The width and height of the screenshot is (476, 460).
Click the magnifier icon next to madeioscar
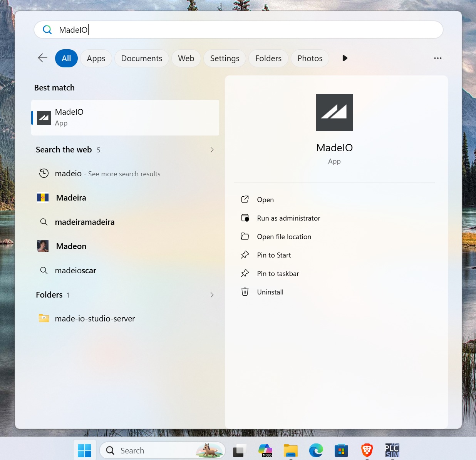tap(44, 270)
